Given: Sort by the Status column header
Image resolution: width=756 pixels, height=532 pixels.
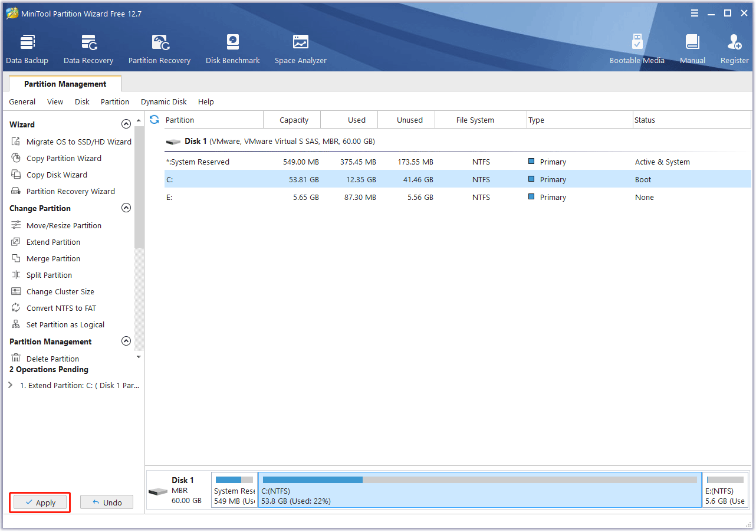Looking at the screenshot, I should 691,120.
